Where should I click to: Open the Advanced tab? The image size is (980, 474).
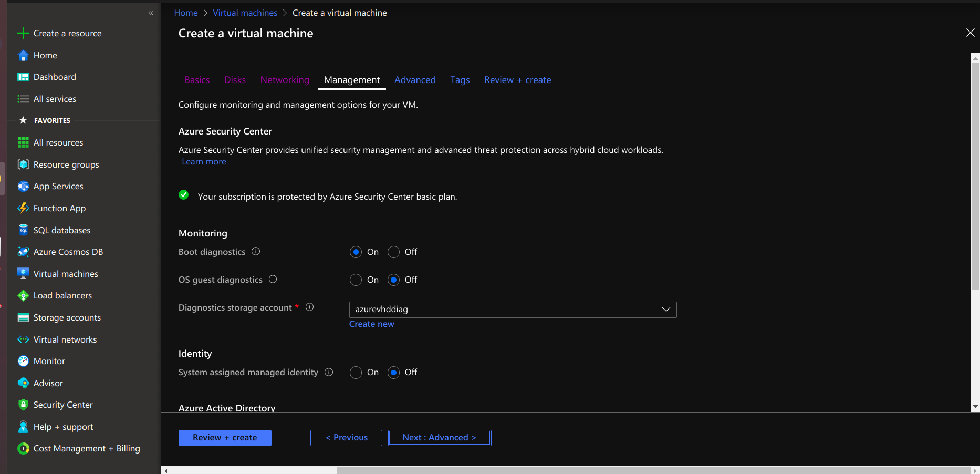[x=415, y=80]
